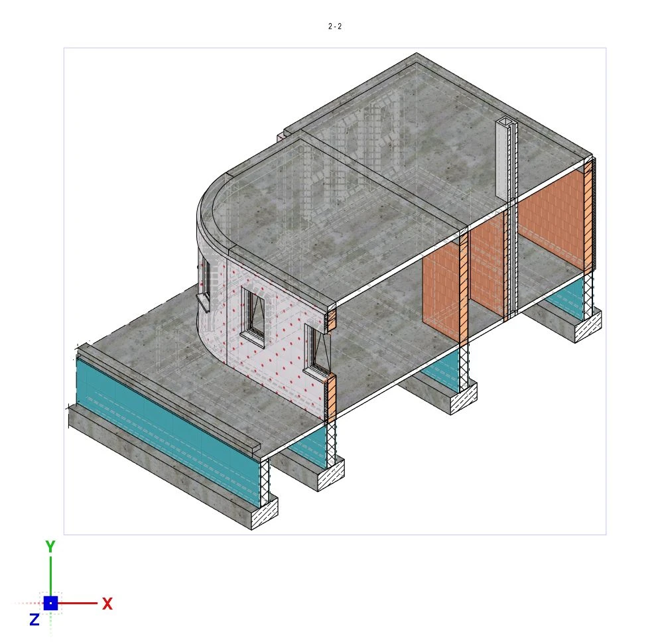Screen dimensions: 658x644
Task: Select the middle window on the curved wall
Action: (253, 316)
